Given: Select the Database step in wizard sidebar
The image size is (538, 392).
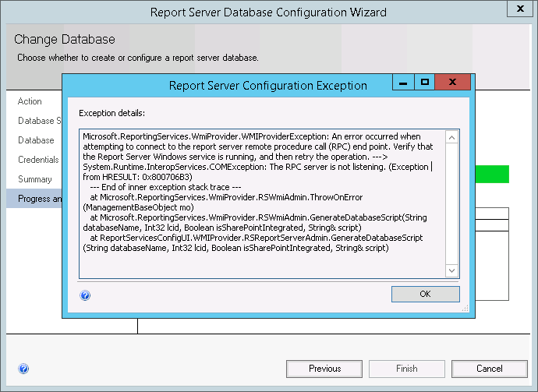Looking at the screenshot, I should pos(36,140).
